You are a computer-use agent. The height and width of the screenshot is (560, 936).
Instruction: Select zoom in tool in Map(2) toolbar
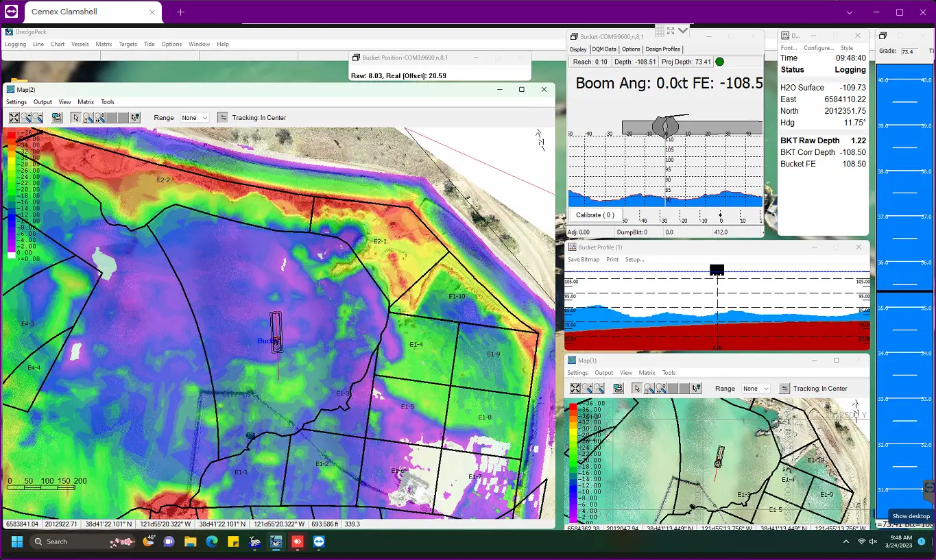point(25,118)
